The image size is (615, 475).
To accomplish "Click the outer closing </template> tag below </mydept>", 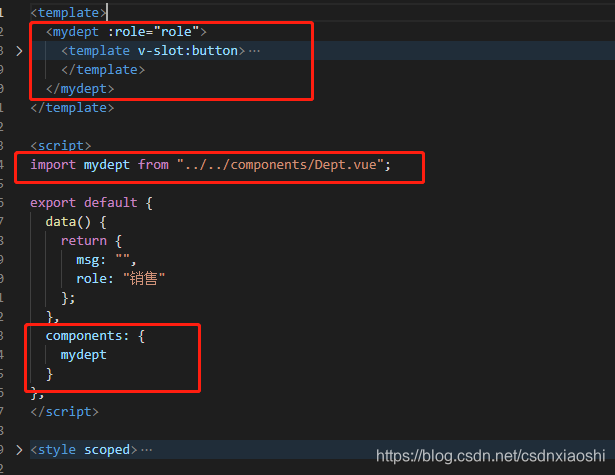I will [x=73, y=108].
